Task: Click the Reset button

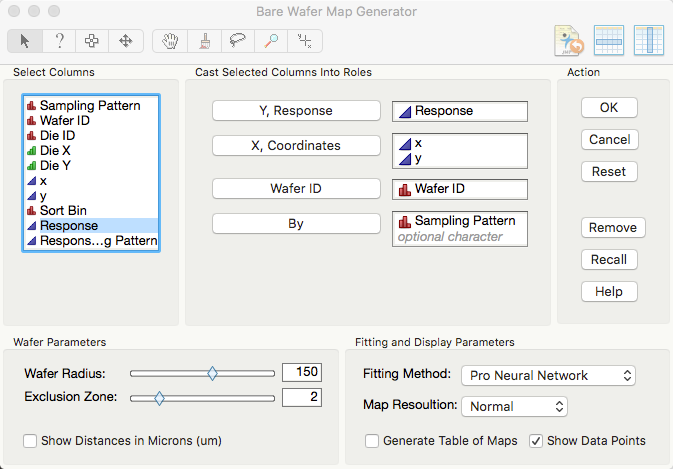Action: click(609, 172)
